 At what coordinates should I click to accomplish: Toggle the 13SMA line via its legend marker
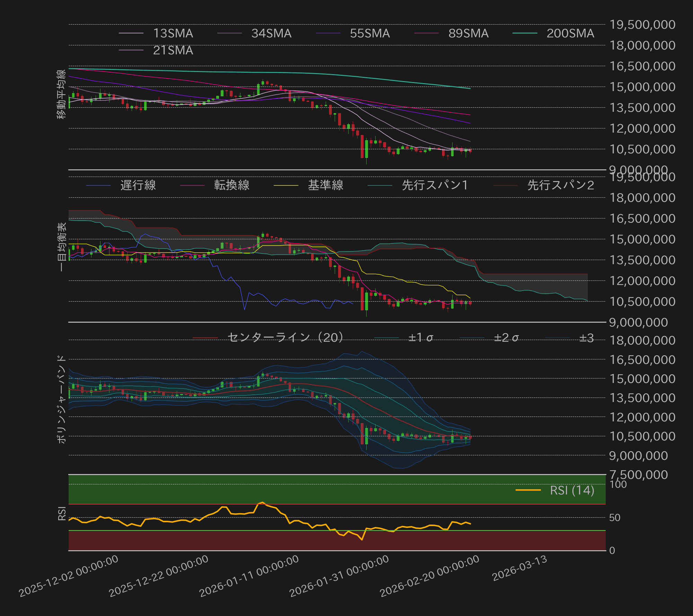131,34
